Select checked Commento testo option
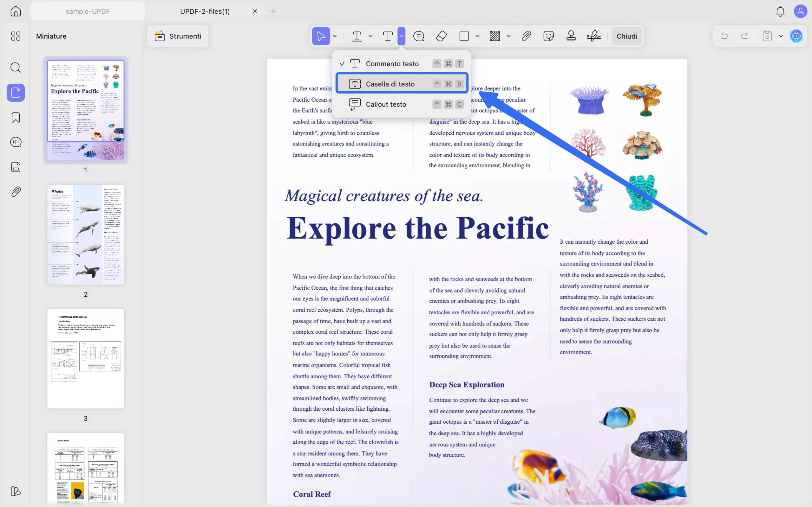This screenshot has height=507, width=812. [x=392, y=64]
